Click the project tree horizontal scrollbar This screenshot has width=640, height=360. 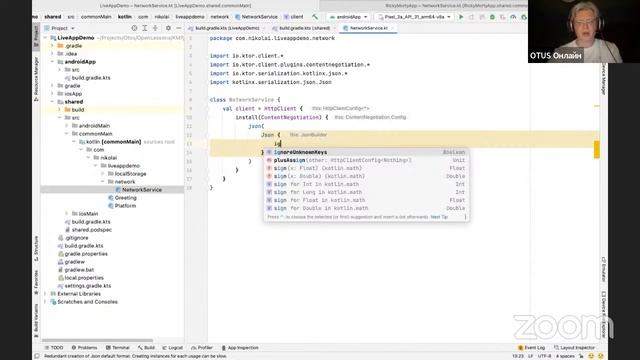pyautogui.click(x=97, y=340)
